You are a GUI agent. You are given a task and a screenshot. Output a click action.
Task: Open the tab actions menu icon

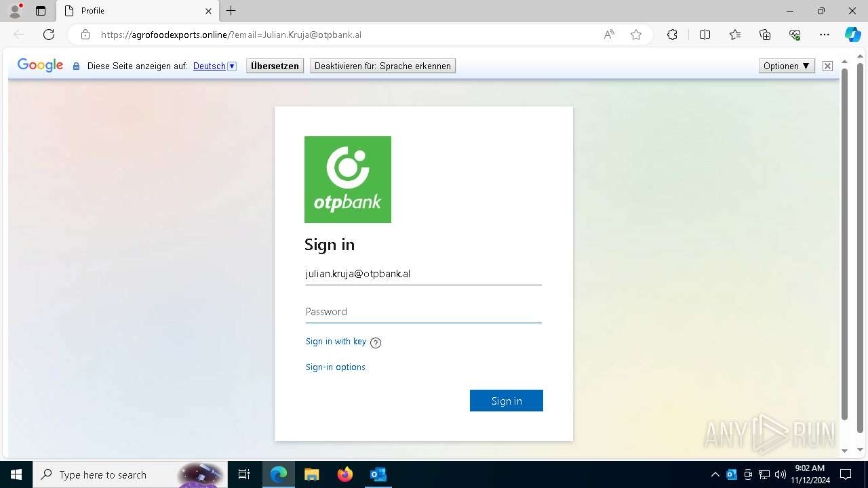pyautogui.click(x=41, y=11)
